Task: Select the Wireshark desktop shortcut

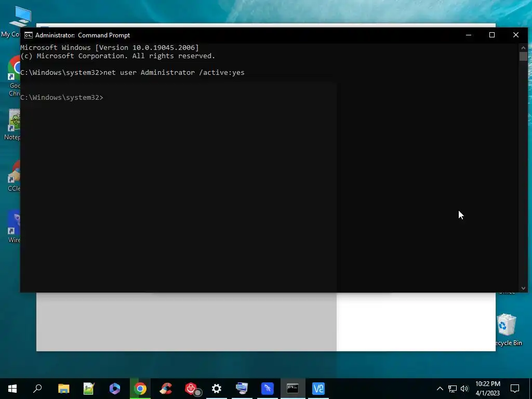Action: click(x=14, y=227)
